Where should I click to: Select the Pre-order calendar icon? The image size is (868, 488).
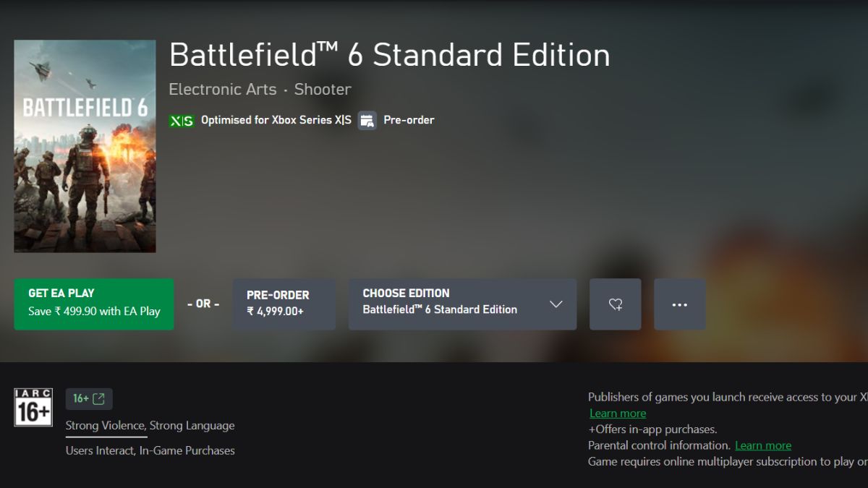367,120
